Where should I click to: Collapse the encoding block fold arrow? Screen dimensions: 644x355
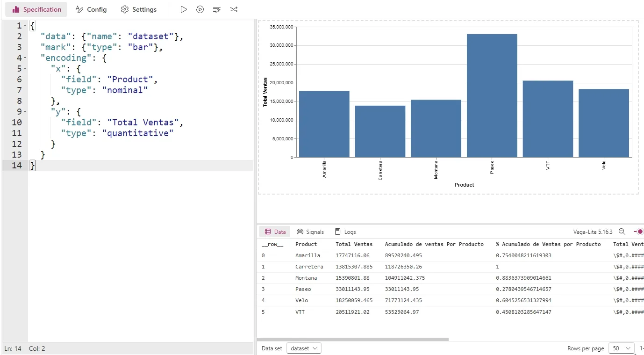pos(25,58)
